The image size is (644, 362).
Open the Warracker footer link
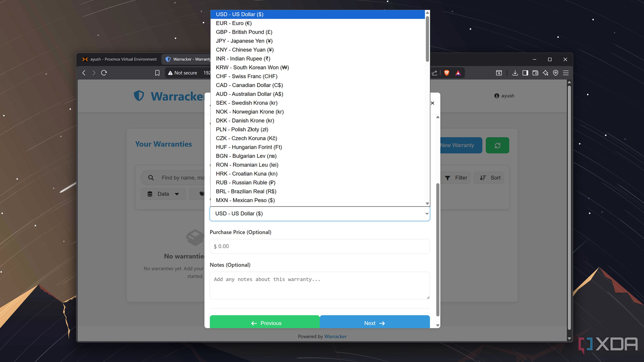pyautogui.click(x=335, y=337)
